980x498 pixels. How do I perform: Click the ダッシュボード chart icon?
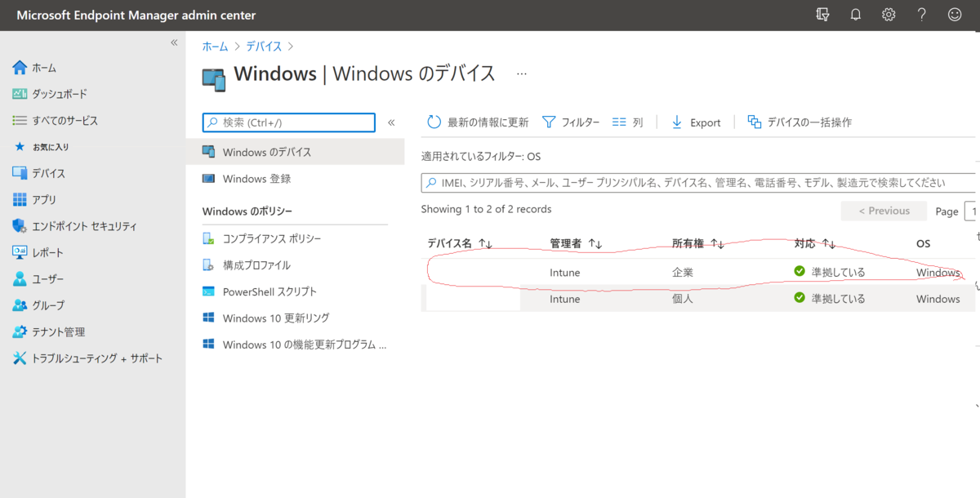[20, 94]
